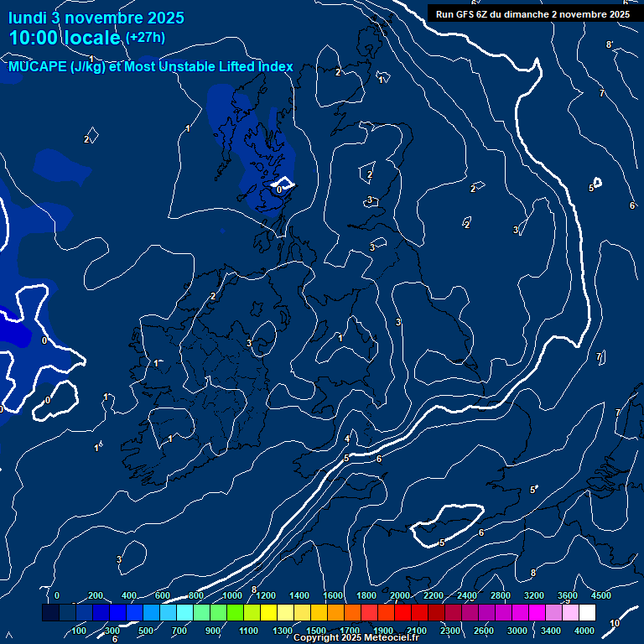644x644 pixels.
Task: Select the '10:00 locale' time label
Action: 65,38
